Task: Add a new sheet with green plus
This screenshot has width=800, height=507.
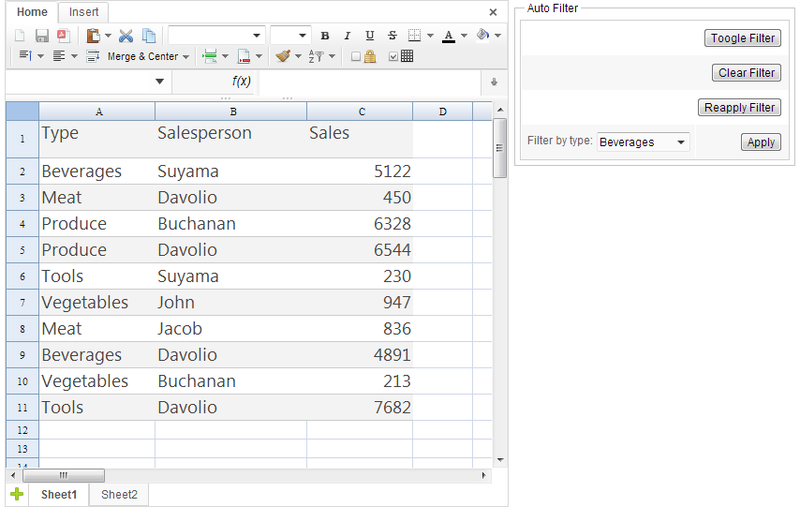Action: pyautogui.click(x=17, y=494)
